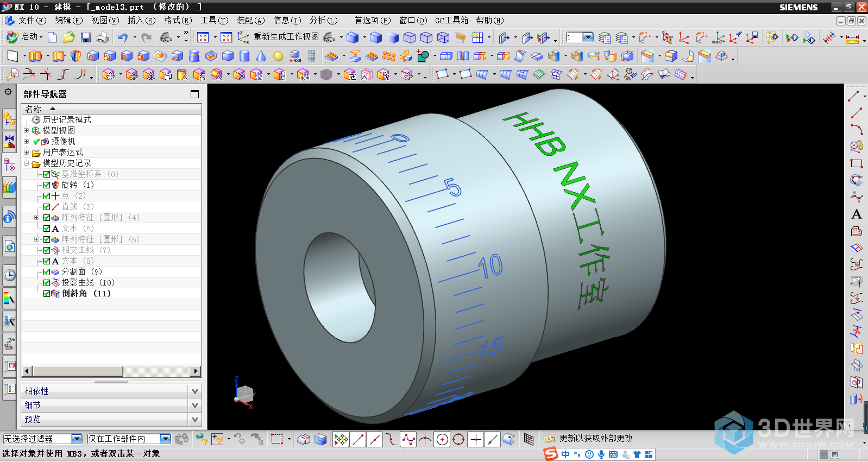
Task: Click the Print icon
Action: coord(103,37)
